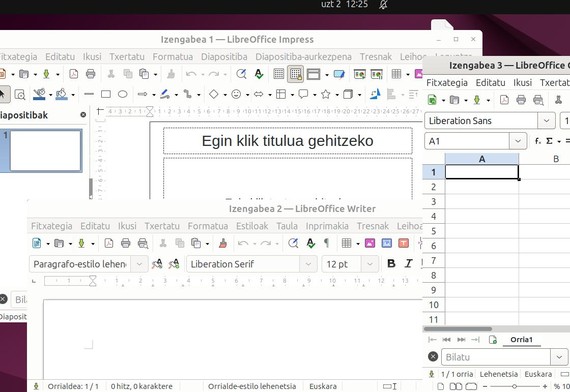This screenshot has height=392, width=570.
Task: Run spelling check in Impress toolbar
Action: [258, 74]
